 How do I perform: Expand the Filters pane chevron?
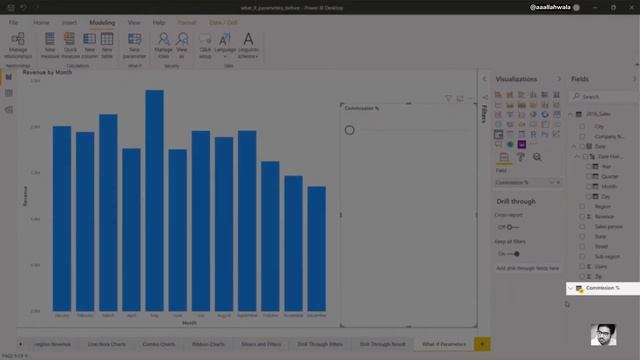pyautogui.click(x=484, y=79)
